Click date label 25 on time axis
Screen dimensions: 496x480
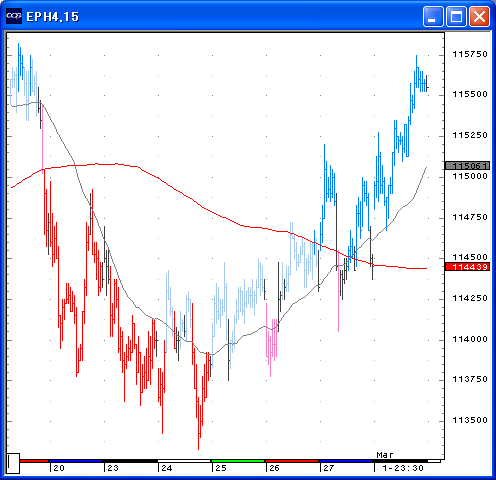pyautogui.click(x=221, y=468)
